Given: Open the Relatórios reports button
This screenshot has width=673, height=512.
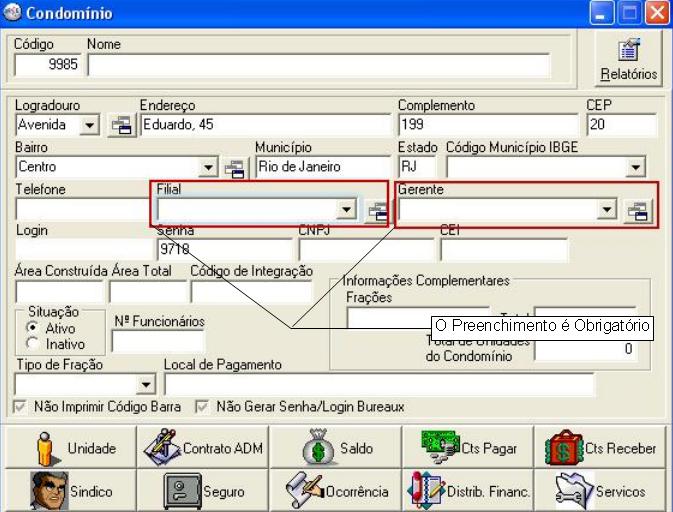Looking at the screenshot, I should [628, 59].
